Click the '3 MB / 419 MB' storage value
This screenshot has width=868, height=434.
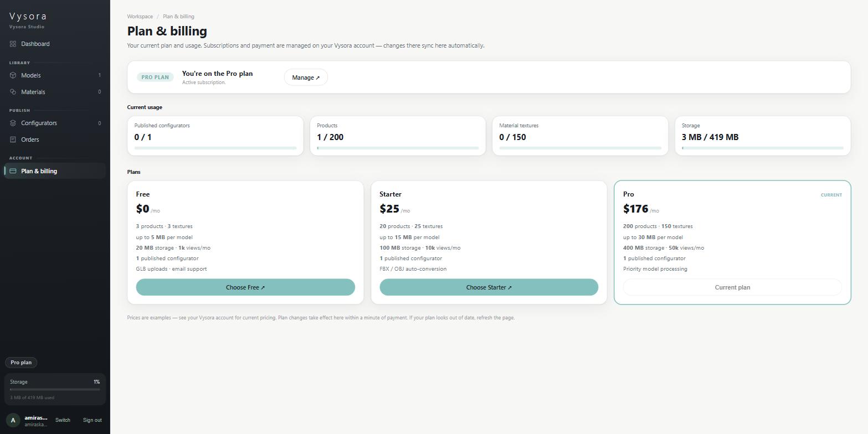pos(710,137)
